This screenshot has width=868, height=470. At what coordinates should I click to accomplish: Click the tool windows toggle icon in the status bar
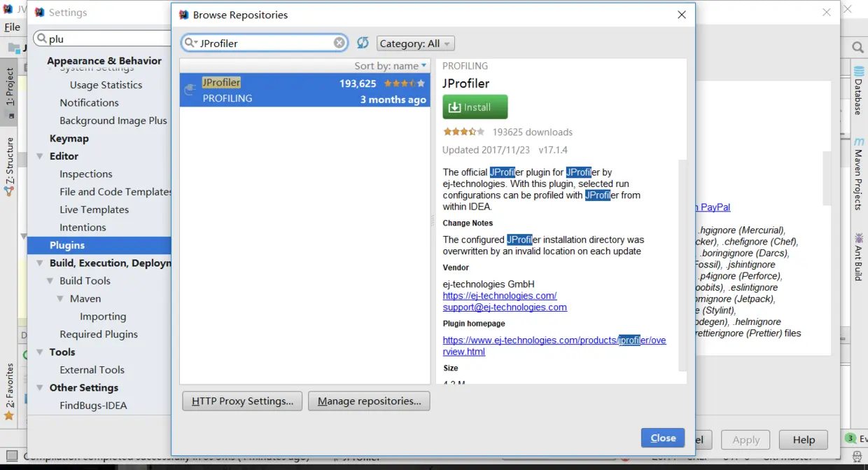point(11,457)
